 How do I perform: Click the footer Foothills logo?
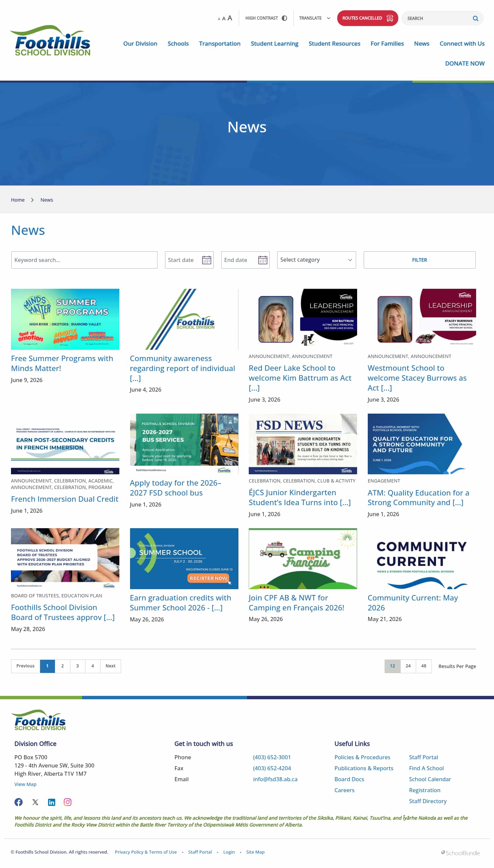(39, 720)
